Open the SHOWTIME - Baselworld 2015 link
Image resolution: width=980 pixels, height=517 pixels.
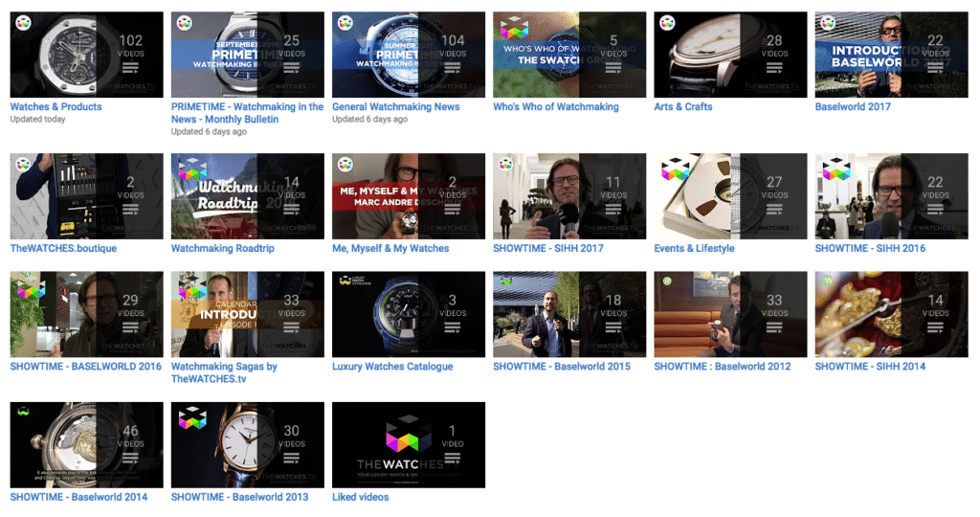pos(562,367)
